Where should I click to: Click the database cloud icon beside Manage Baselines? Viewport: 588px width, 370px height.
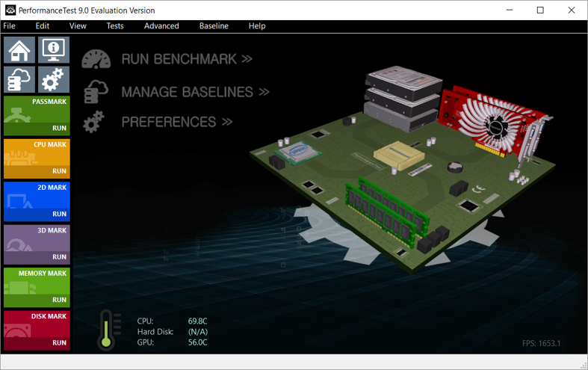(96, 91)
